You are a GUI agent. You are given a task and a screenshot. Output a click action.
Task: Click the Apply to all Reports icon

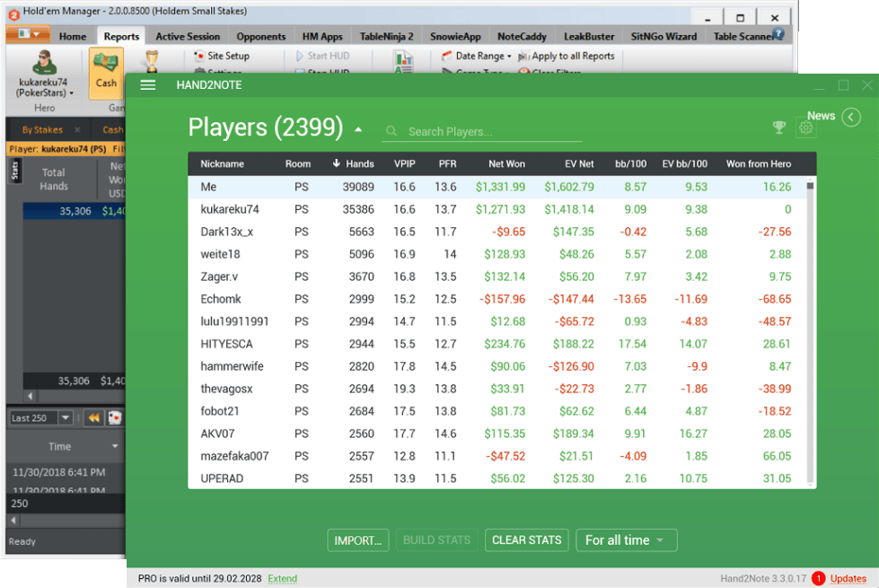tap(523, 56)
